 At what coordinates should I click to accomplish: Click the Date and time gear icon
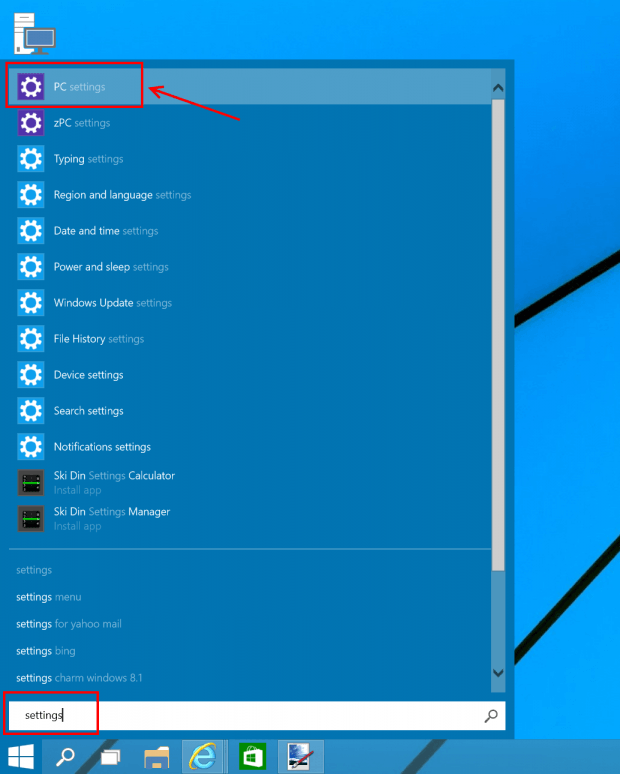point(31,231)
